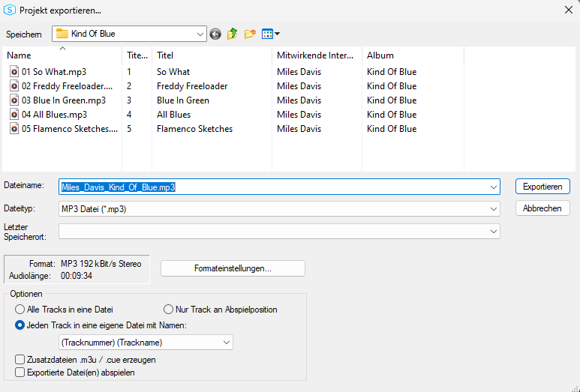Screen dimensions: 580x392
Task: Click the Exportieren button
Action: [x=542, y=187]
